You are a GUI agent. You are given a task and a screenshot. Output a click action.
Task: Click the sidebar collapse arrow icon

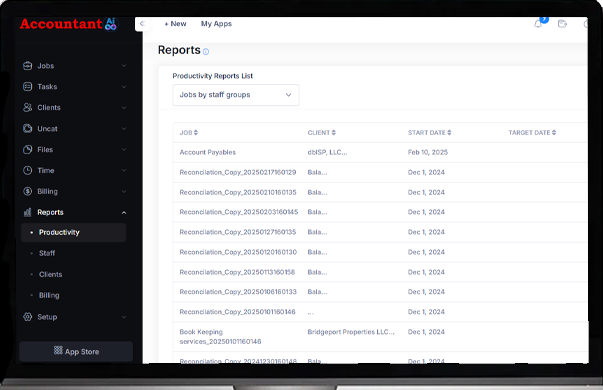point(142,24)
